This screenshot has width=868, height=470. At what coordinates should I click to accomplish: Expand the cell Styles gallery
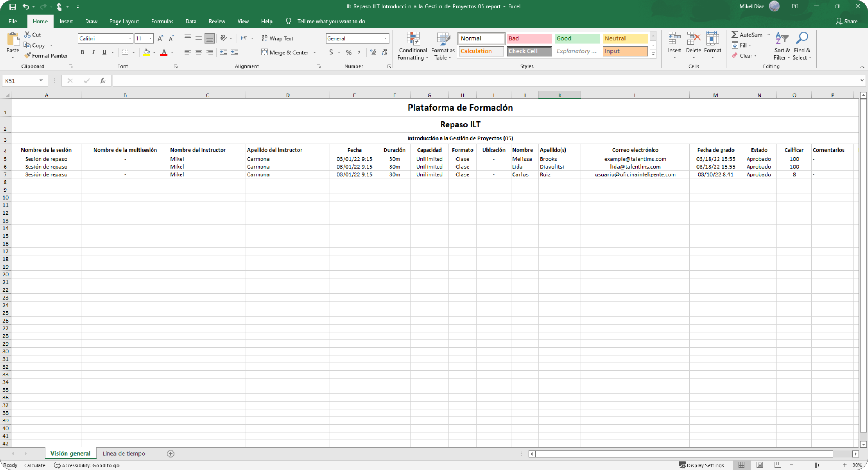click(653, 55)
